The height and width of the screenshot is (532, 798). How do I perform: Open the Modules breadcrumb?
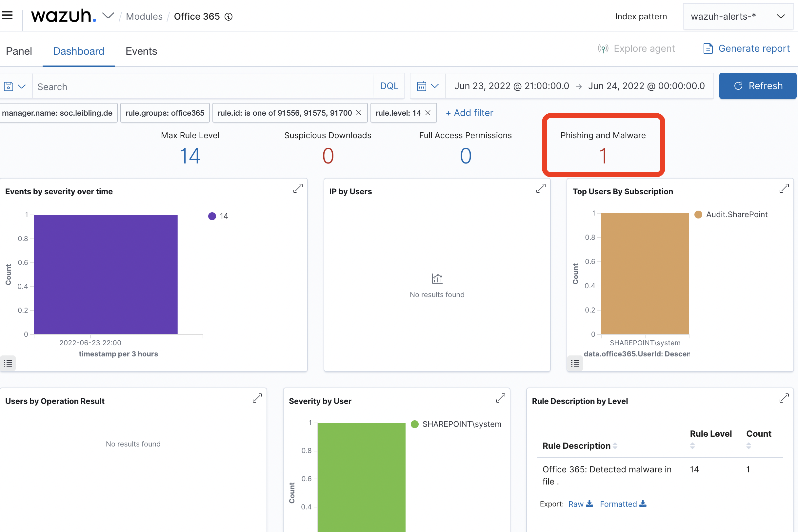[x=144, y=16]
